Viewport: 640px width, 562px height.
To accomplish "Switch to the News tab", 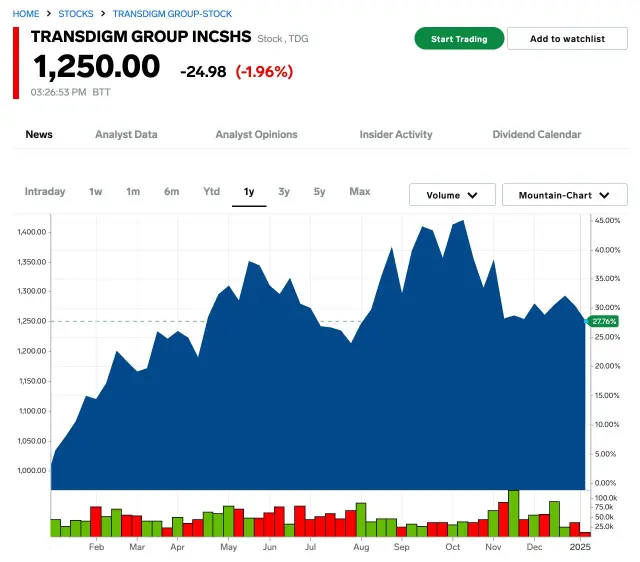I will tap(39, 134).
